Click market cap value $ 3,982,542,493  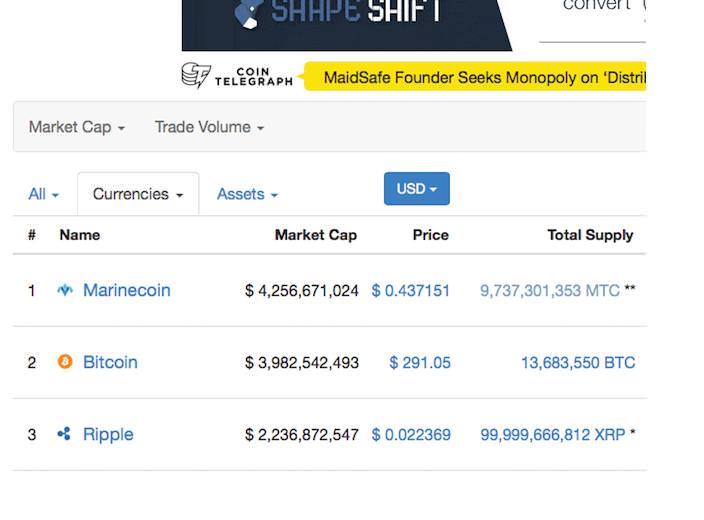coord(302,363)
